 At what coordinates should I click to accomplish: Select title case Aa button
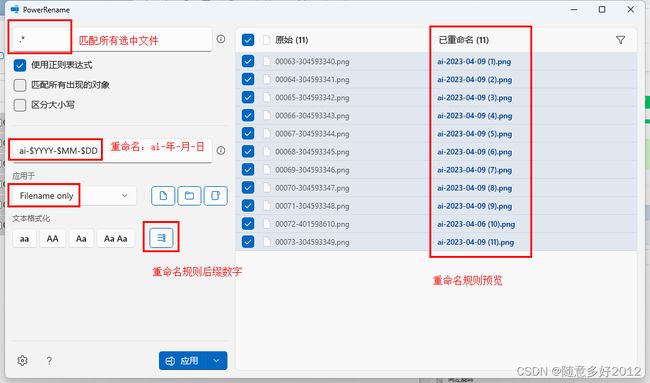pyautogui.click(x=81, y=238)
